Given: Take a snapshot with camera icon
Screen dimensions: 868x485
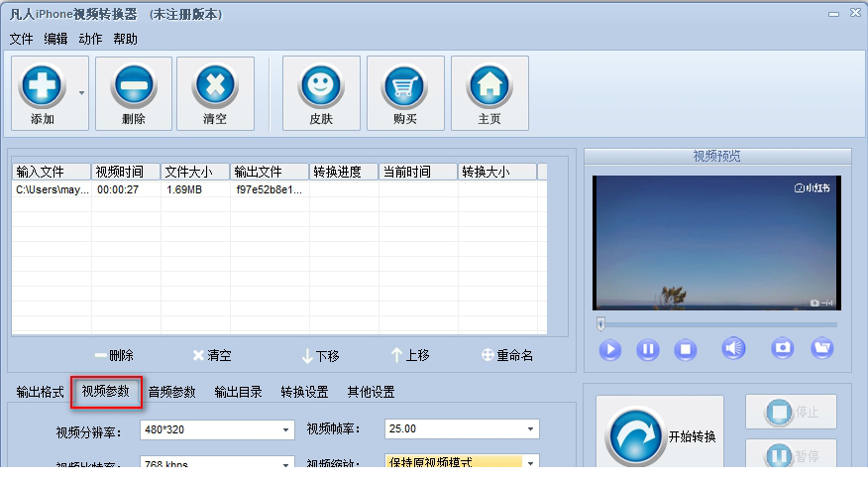Looking at the screenshot, I should 782,348.
